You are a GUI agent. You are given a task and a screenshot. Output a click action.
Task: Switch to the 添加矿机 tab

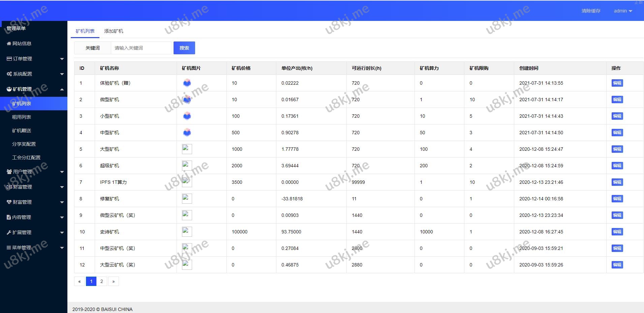(x=114, y=31)
